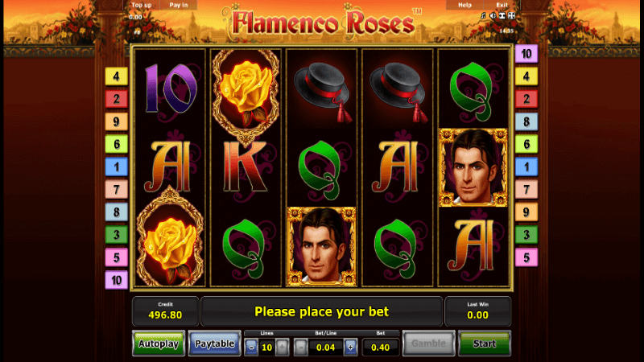Open the Pay in menu item
Screen dimensions: 644x362
click(x=179, y=5)
